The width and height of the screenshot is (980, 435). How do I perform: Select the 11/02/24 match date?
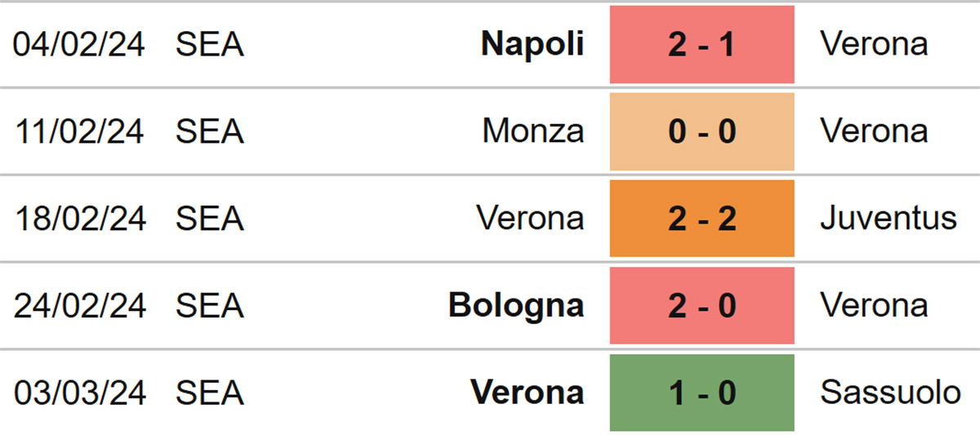[x=79, y=131]
